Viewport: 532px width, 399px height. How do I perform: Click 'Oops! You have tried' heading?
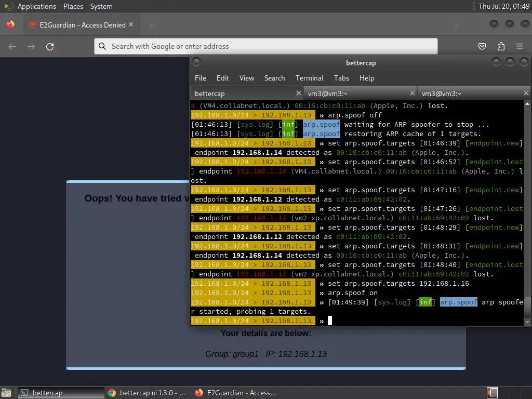click(x=137, y=198)
